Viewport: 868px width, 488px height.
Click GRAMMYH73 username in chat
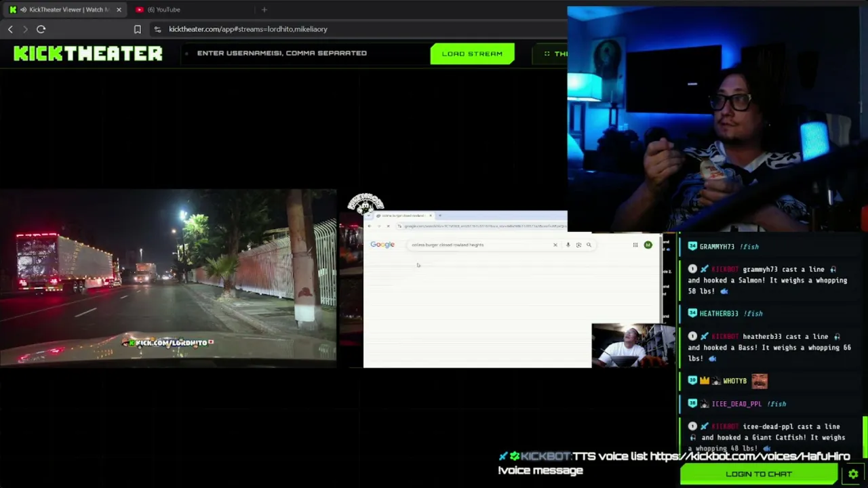pyautogui.click(x=717, y=247)
